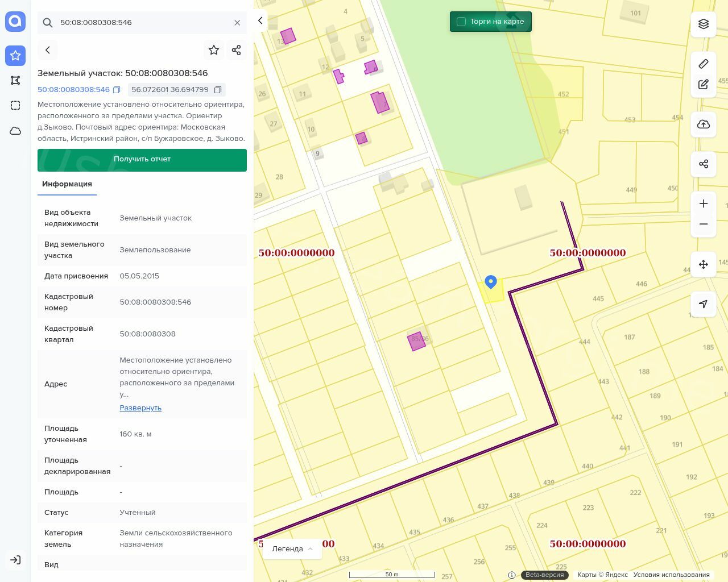Open 'Условия использования' link
728x582 pixels.
coord(671,575)
